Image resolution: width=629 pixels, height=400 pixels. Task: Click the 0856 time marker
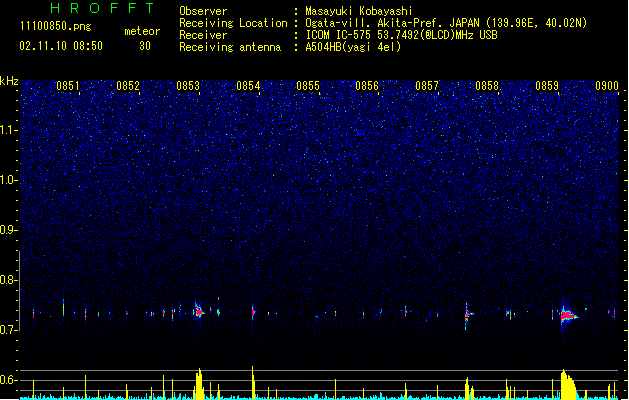coord(367,86)
